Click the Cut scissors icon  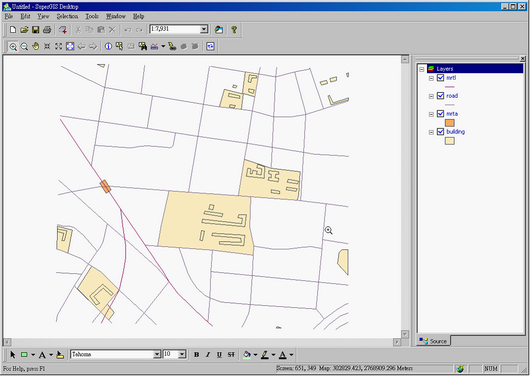pos(78,30)
